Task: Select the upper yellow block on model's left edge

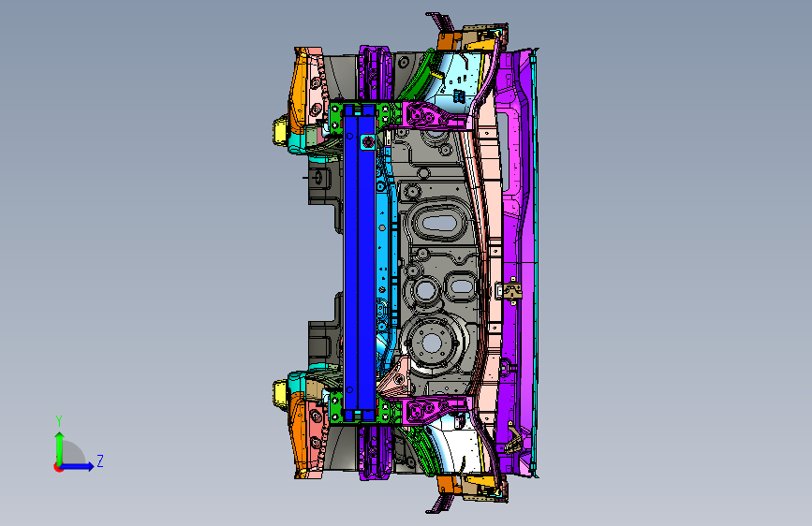Action: click(x=280, y=131)
